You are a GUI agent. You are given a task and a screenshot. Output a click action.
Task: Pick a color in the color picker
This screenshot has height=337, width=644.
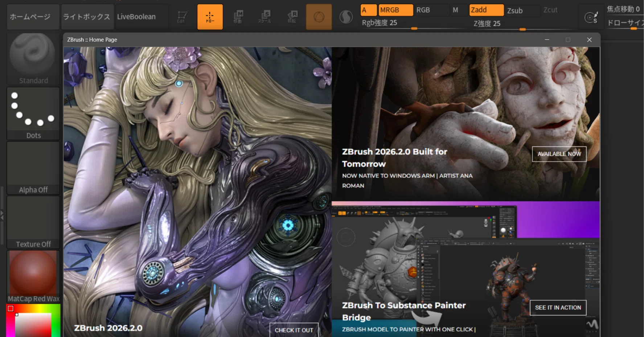click(x=33, y=321)
